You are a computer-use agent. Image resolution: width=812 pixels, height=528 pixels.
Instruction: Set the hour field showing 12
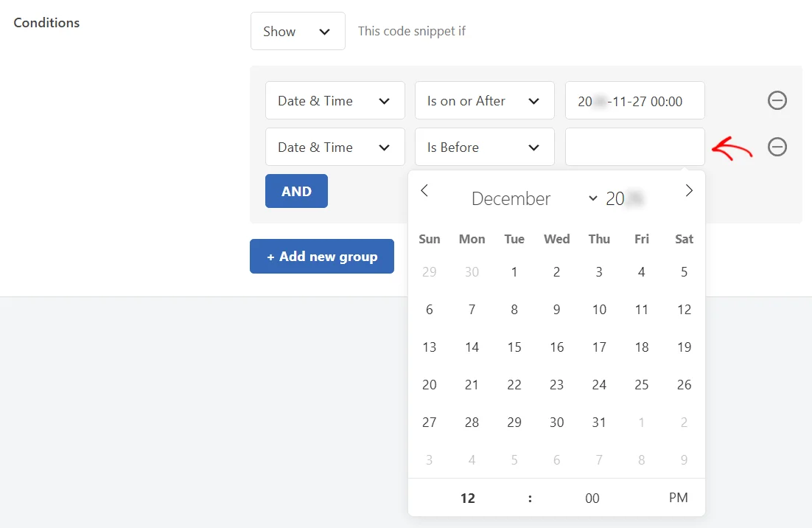(468, 498)
